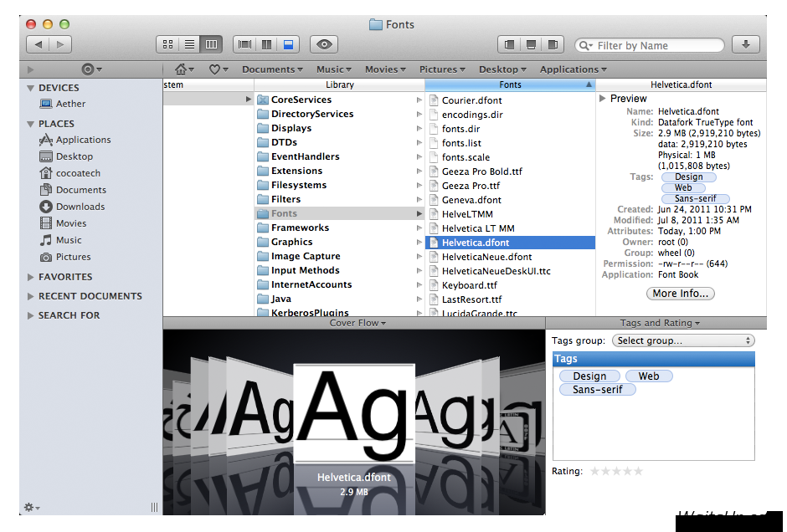The image size is (787, 532).
Task: Open the gear action menu at bottom left
Action: tap(32, 507)
